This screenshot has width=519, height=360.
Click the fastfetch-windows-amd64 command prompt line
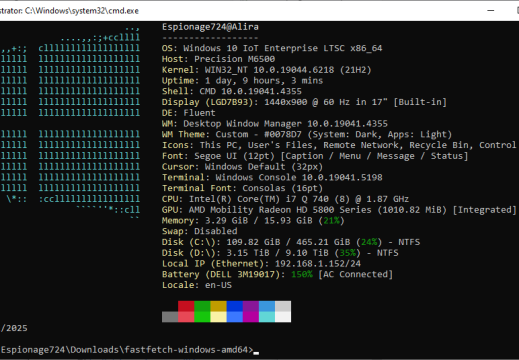click(129, 350)
